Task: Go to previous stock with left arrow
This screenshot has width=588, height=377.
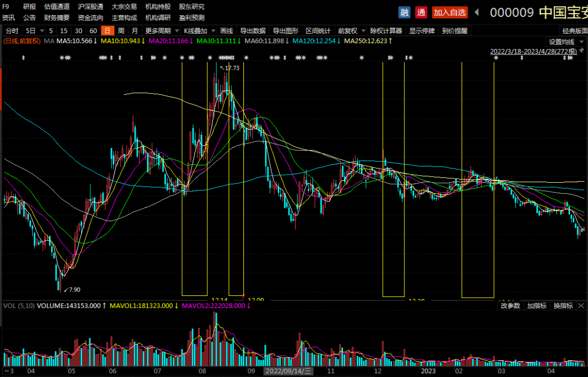Action: coord(476,12)
